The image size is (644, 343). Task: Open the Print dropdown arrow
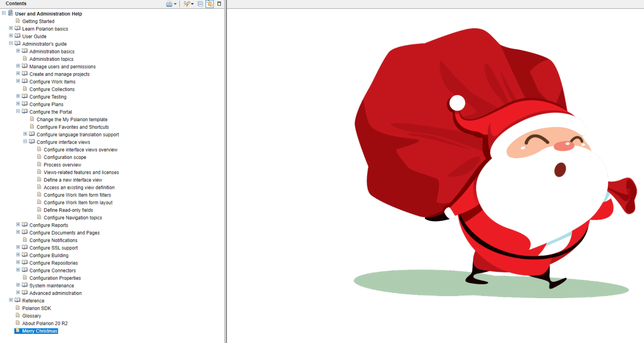click(175, 4)
